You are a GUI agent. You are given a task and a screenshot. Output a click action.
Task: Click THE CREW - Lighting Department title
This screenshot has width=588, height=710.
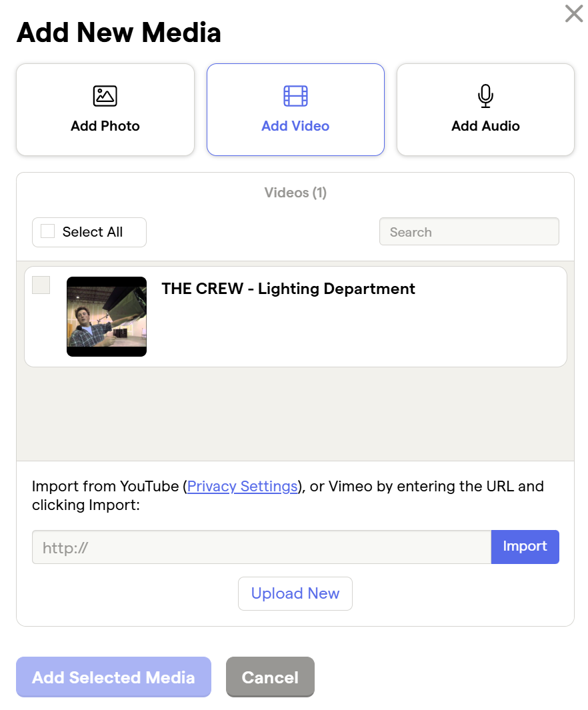pyautogui.click(x=288, y=289)
